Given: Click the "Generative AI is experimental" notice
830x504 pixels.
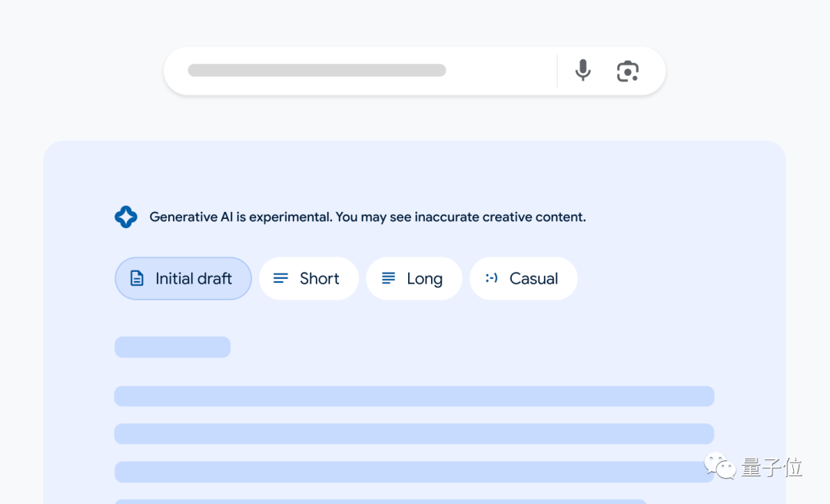Looking at the screenshot, I should click(367, 217).
